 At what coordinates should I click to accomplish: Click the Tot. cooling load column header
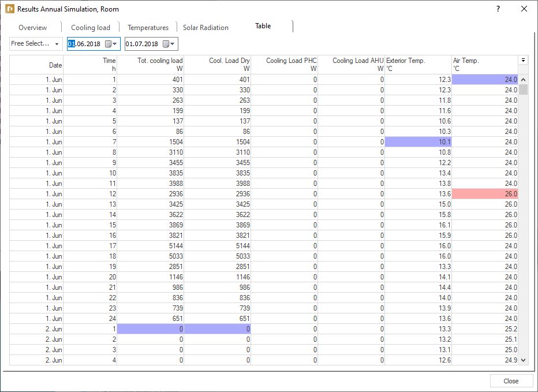tap(150, 65)
